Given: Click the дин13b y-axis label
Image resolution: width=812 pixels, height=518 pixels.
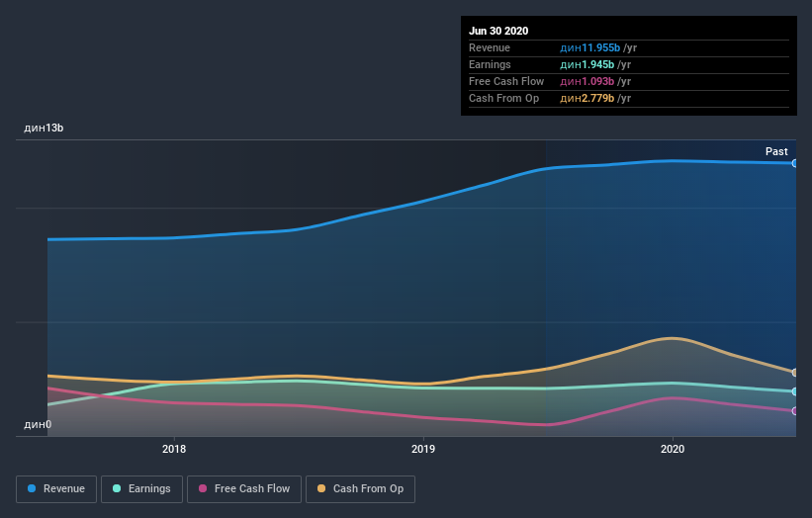Looking at the screenshot, I should click(x=44, y=128).
